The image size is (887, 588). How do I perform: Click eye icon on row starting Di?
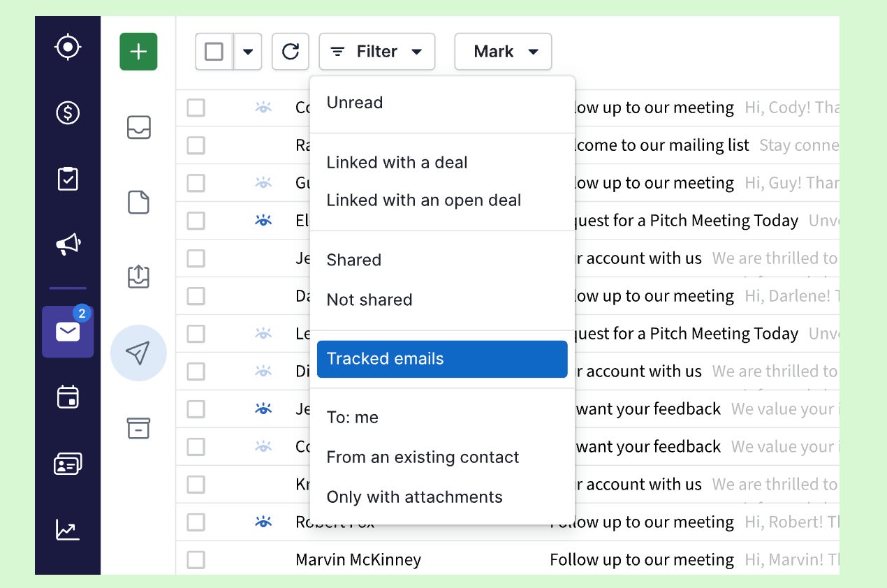pos(263,372)
